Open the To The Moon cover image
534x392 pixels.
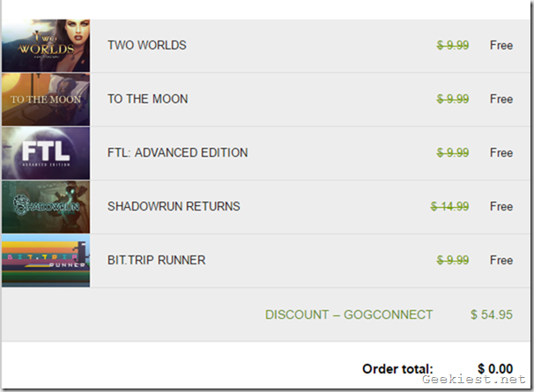click(x=45, y=99)
